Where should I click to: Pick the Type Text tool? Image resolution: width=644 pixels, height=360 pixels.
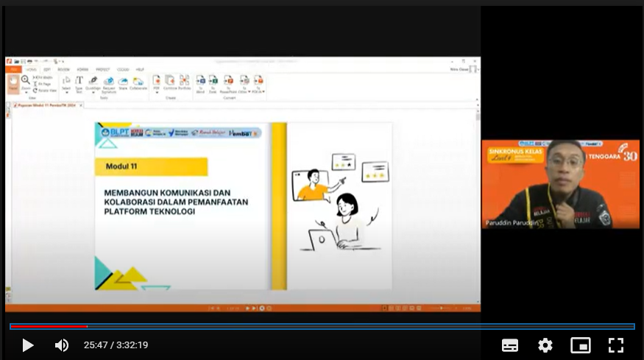click(x=79, y=84)
